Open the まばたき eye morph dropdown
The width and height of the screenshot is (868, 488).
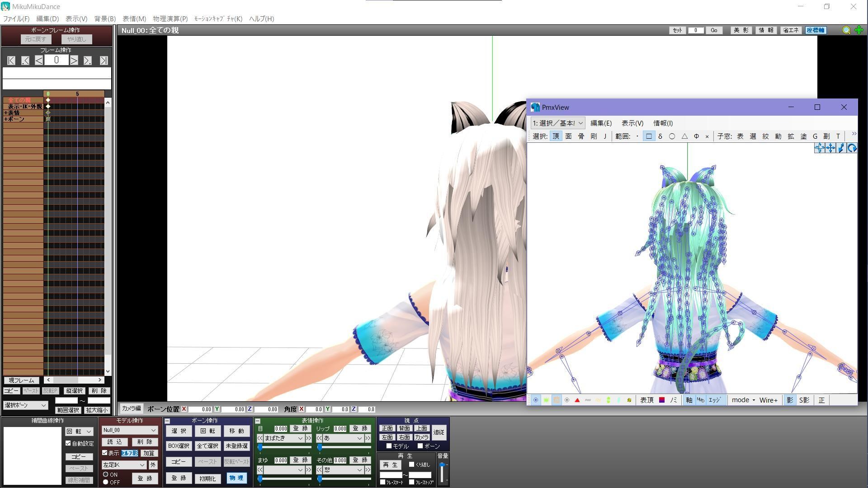pos(283,438)
